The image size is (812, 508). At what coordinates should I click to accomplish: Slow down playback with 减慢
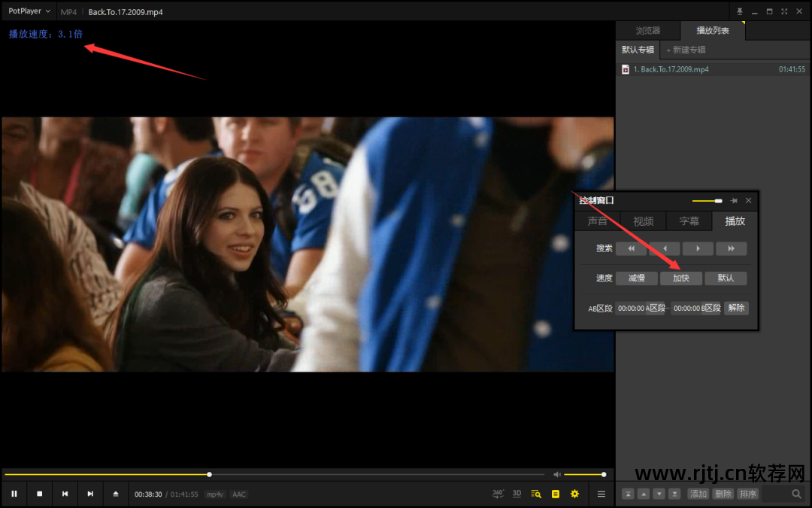coord(637,278)
